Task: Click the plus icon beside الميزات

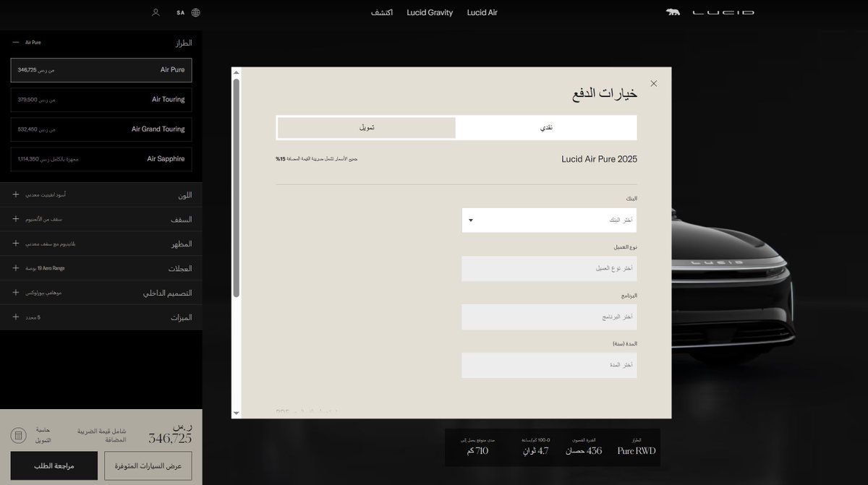Action: tap(16, 317)
